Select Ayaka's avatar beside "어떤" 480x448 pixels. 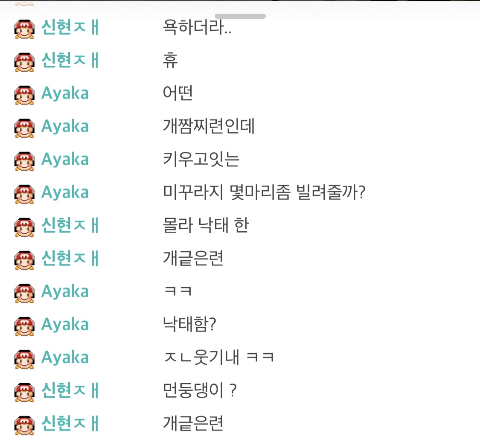tap(24, 94)
